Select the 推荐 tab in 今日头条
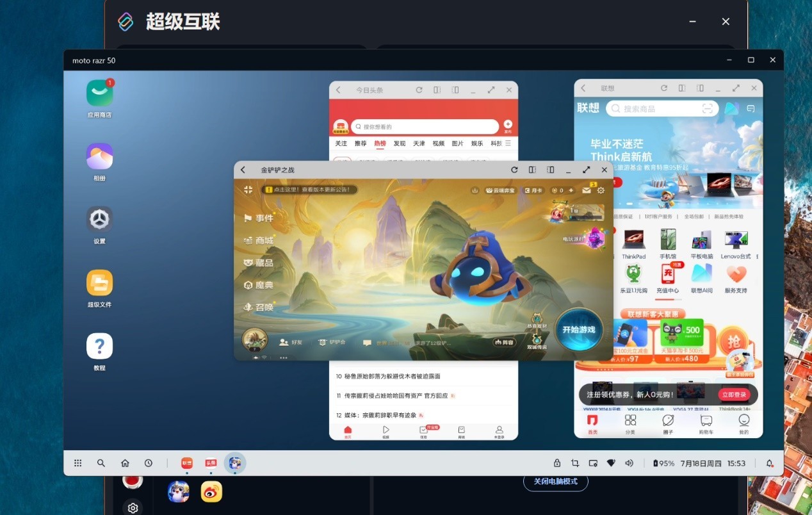812x515 pixels. 361,143
